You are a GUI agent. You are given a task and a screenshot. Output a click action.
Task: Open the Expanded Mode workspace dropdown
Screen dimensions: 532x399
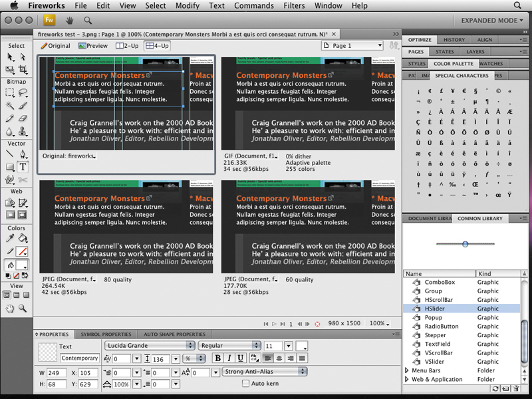492,21
